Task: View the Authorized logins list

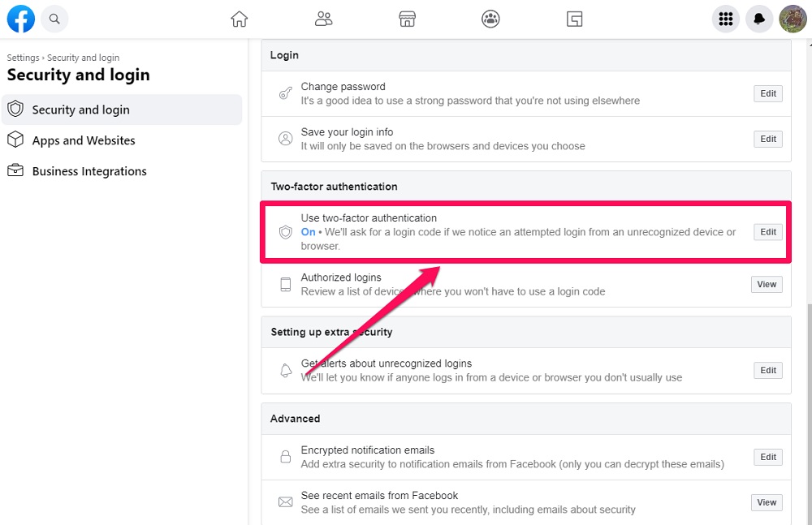Action: coord(766,284)
